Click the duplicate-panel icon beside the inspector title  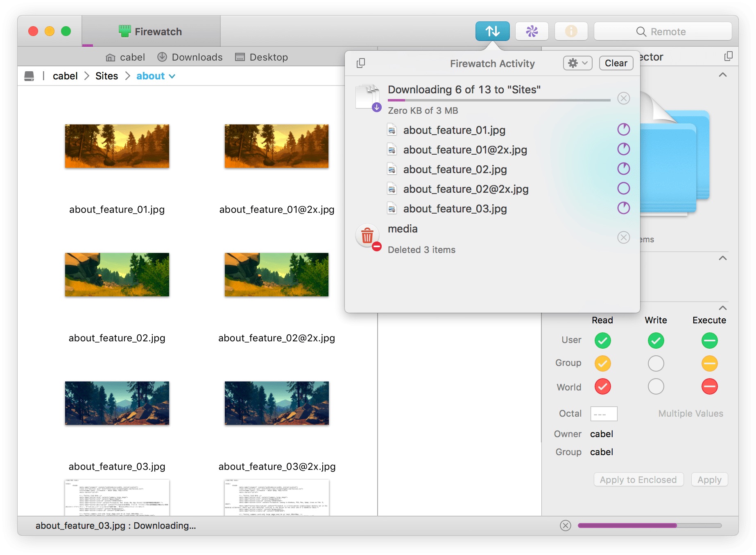pos(728,56)
